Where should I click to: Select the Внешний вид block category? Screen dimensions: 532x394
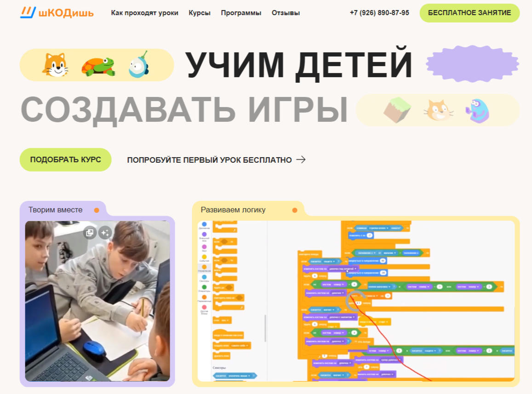(204, 234)
